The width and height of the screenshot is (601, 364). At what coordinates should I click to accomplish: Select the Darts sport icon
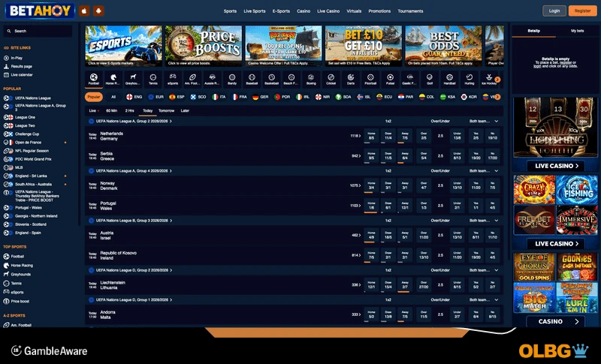coord(351,80)
